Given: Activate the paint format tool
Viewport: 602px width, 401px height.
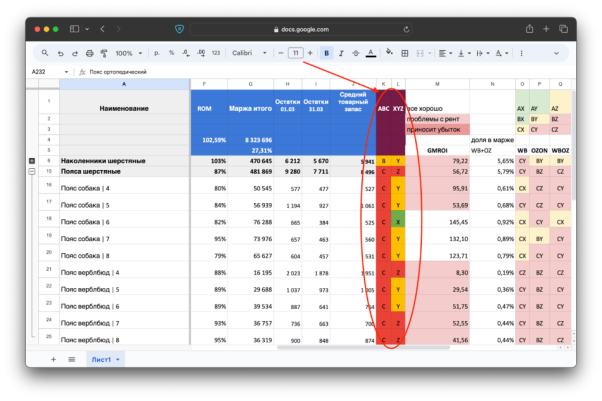Looking at the screenshot, I should [x=104, y=53].
